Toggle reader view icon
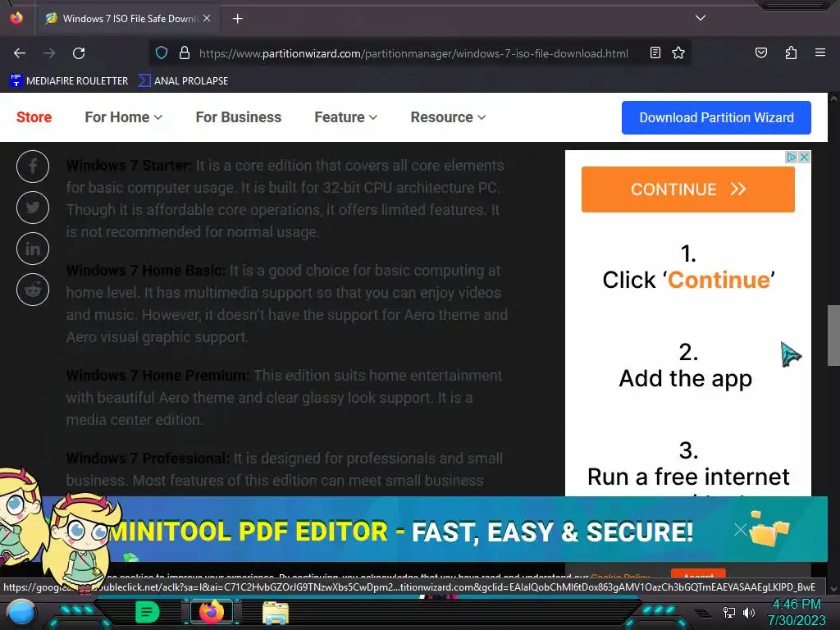Screen dimensions: 840x630 point(655,52)
